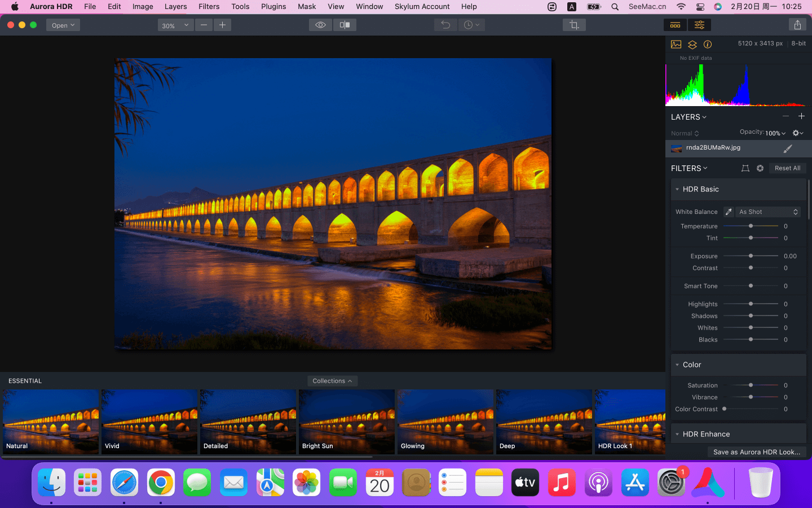
Task: Click the Reset All button
Action: coord(787,168)
